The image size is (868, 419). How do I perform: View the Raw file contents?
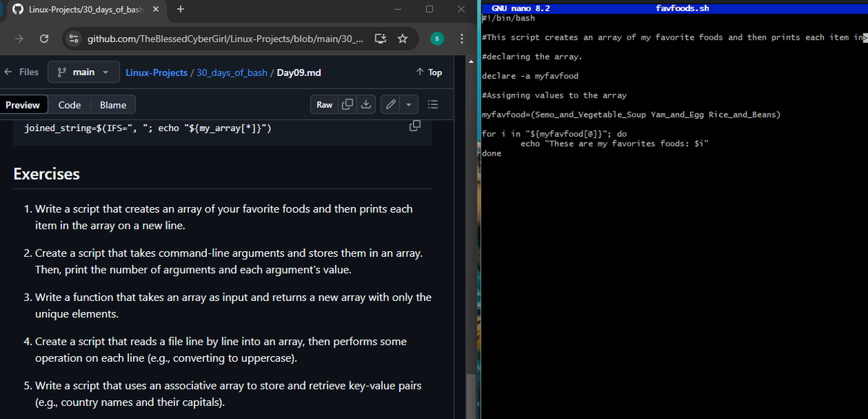[x=324, y=104]
